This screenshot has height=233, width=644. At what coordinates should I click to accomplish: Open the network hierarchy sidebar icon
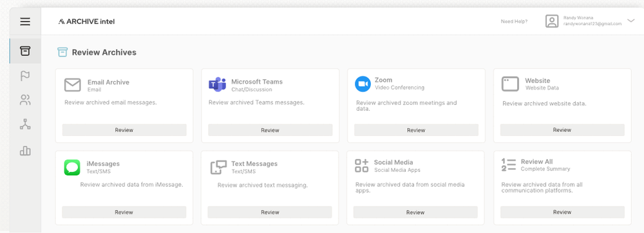[x=25, y=124]
